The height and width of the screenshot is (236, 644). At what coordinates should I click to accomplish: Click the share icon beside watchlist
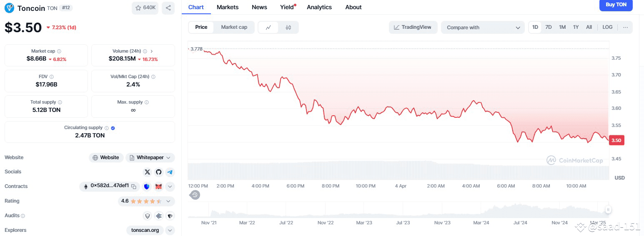click(168, 8)
